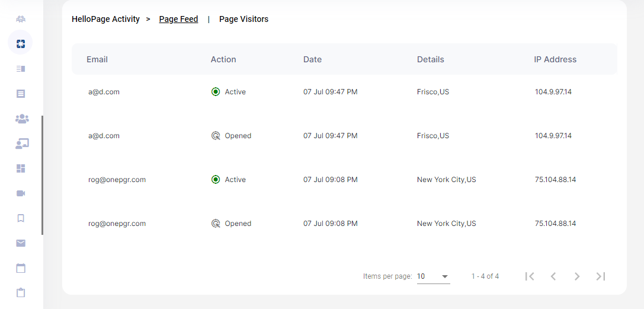The width and height of the screenshot is (644, 309).
Task: Open the people group sidebar icon
Action: tap(22, 119)
